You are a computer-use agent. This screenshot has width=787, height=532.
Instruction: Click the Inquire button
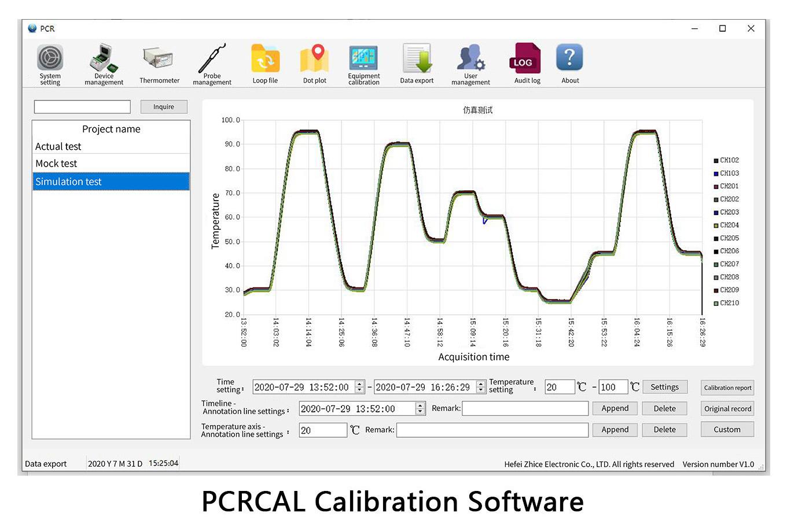point(164,107)
